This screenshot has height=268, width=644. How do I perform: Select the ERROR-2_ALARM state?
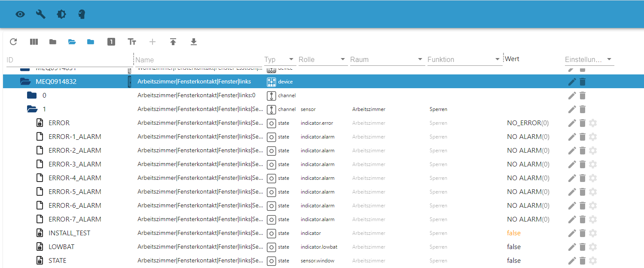pos(75,151)
